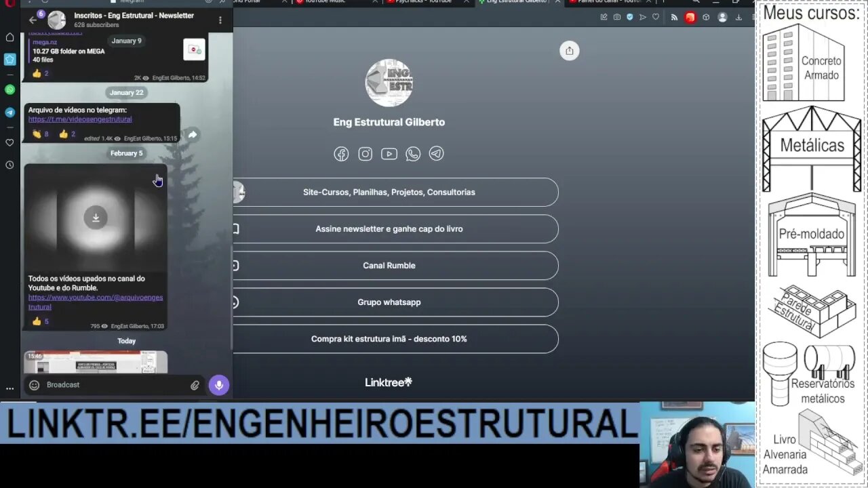868x488 pixels.
Task: Open the YouTube icon on Linktree
Action: (389, 154)
